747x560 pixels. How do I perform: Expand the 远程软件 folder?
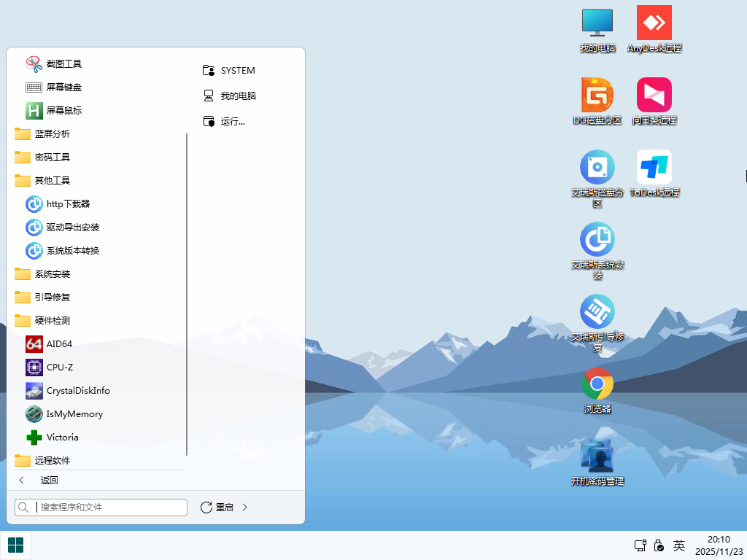[52, 460]
